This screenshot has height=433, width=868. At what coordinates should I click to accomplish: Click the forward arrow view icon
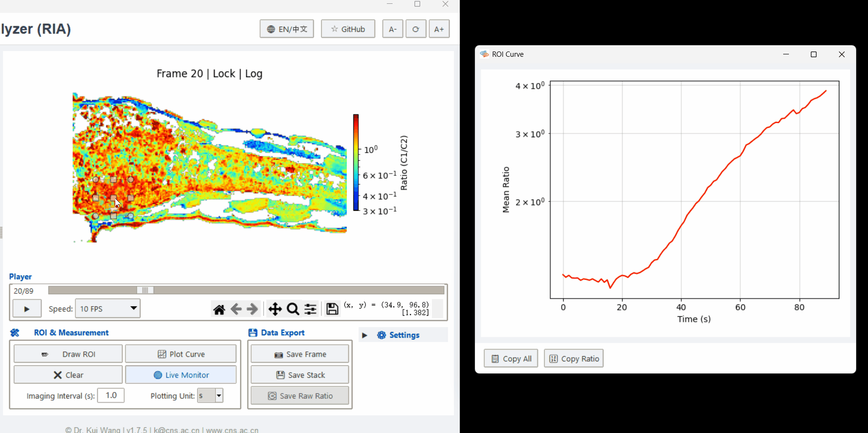(x=252, y=309)
